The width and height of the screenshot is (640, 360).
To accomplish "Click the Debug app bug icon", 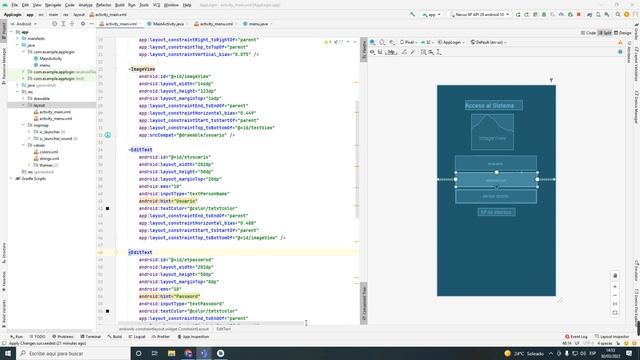I will 544,14.
